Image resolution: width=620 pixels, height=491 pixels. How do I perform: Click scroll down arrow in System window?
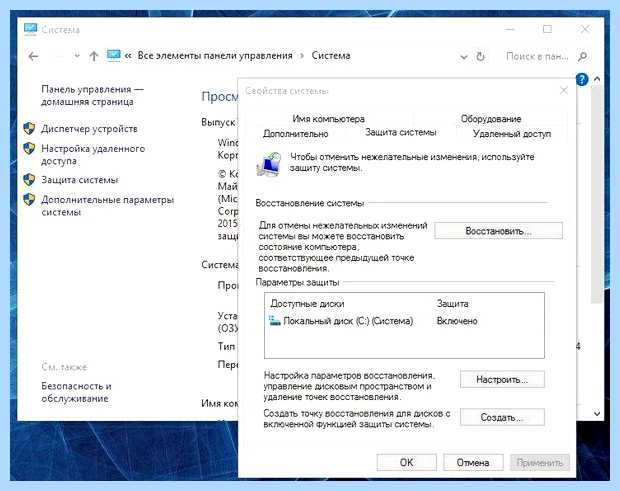[x=597, y=414]
